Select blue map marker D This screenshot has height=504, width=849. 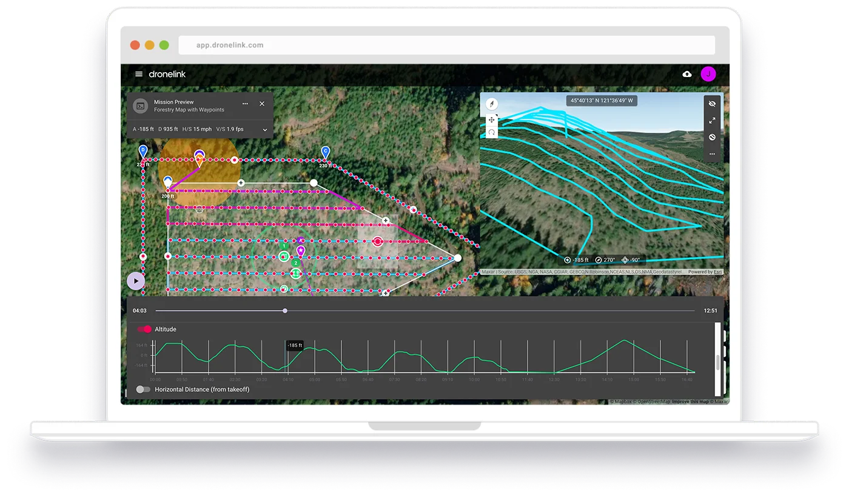click(x=143, y=151)
